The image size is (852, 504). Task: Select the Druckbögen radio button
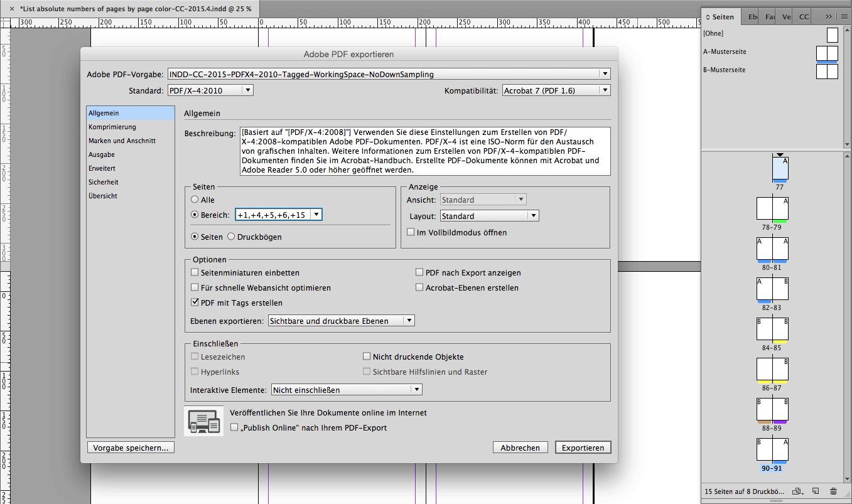tap(230, 237)
